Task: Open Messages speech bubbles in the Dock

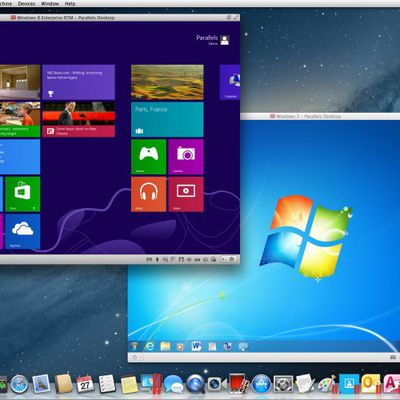Action: pyautogui.click(x=173, y=384)
